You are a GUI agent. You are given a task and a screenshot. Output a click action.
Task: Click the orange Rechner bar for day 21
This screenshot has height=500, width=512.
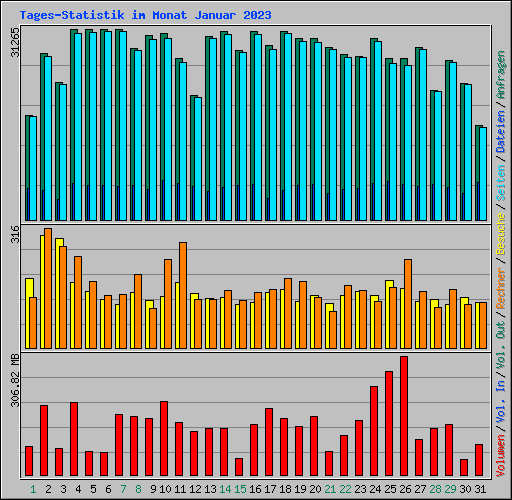tap(333, 330)
